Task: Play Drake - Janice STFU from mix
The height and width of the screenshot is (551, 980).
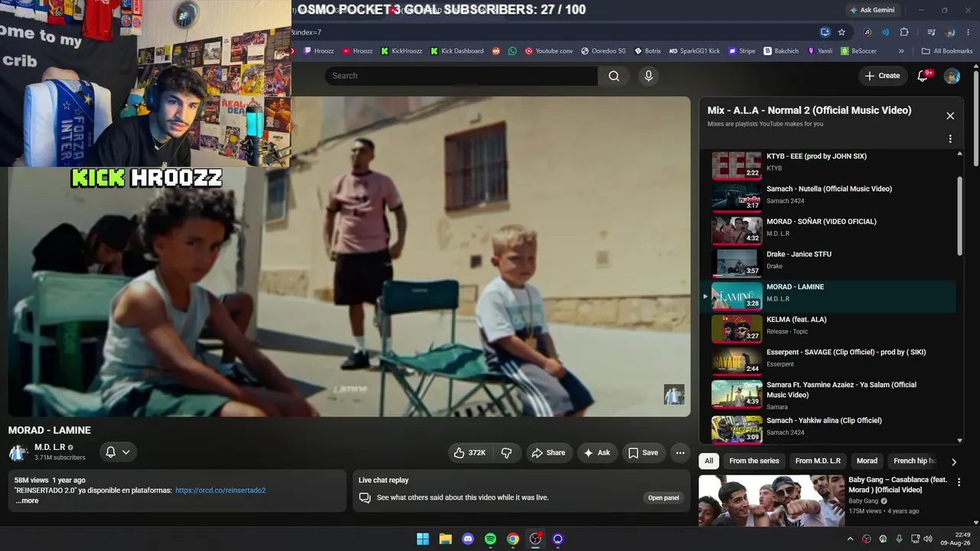Action: coord(830,263)
